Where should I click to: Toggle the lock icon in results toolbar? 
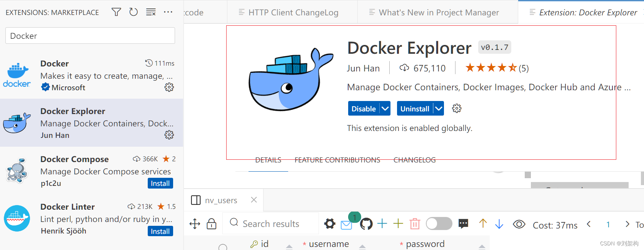[212, 224]
